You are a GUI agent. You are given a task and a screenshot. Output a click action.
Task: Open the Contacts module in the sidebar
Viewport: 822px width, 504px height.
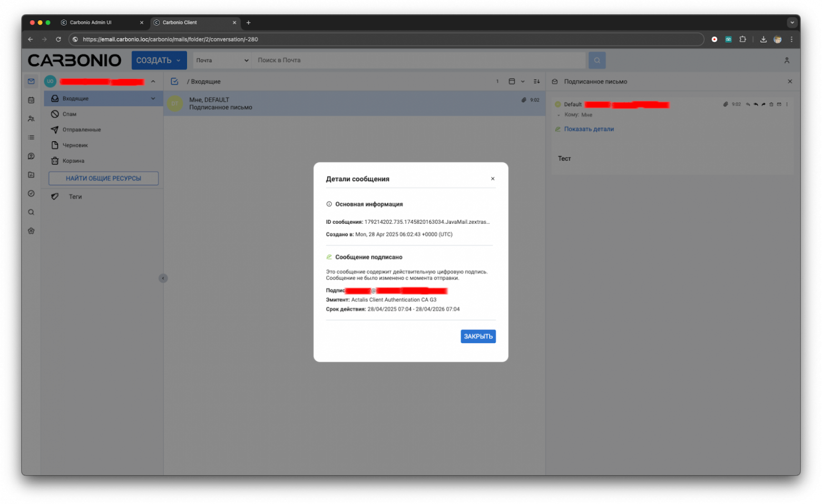click(31, 119)
